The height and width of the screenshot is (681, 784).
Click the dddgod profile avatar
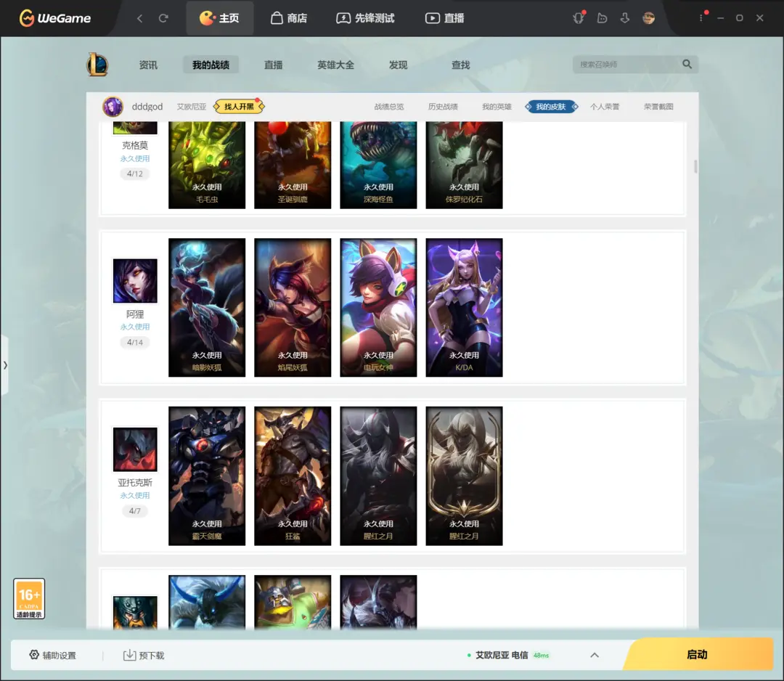(113, 107)
